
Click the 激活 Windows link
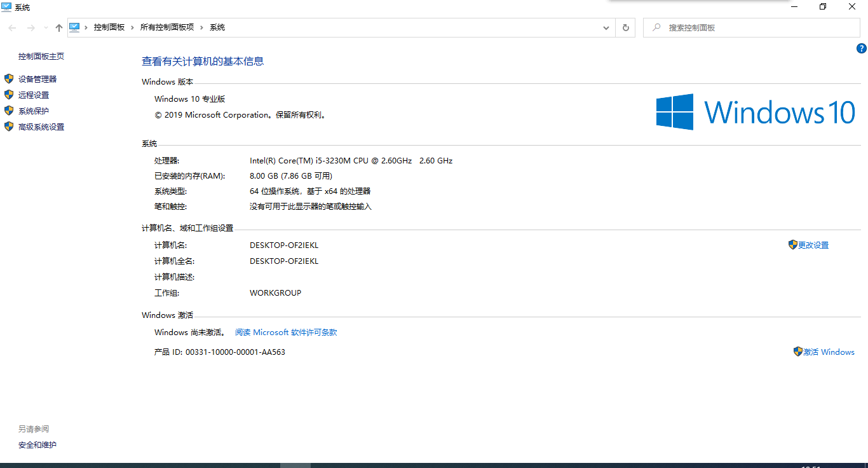click(x=829, y=351)
